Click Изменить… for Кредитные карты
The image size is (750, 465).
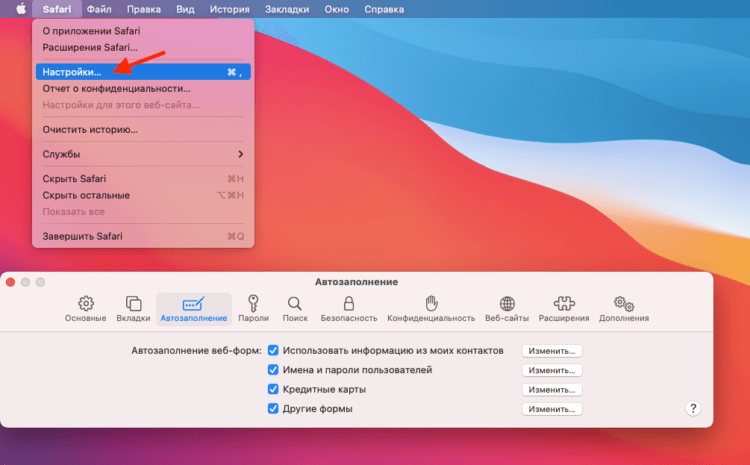click(x=552, y=389)
